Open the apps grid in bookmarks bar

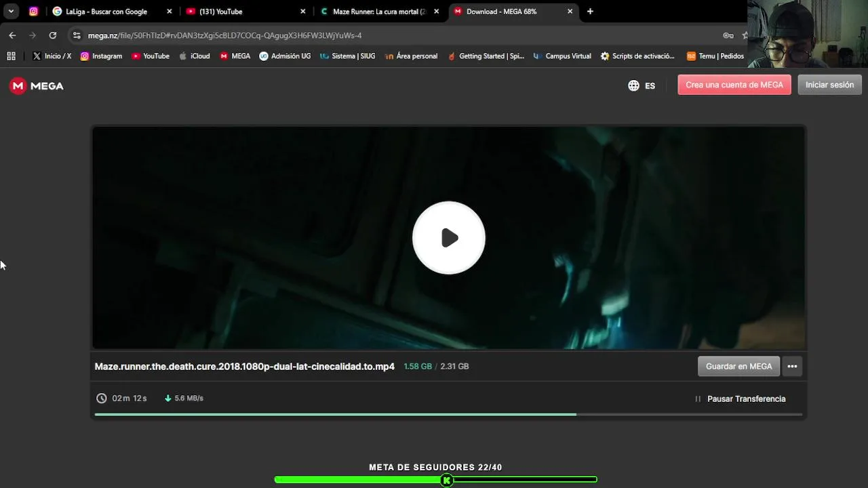[x=11, y=56]
